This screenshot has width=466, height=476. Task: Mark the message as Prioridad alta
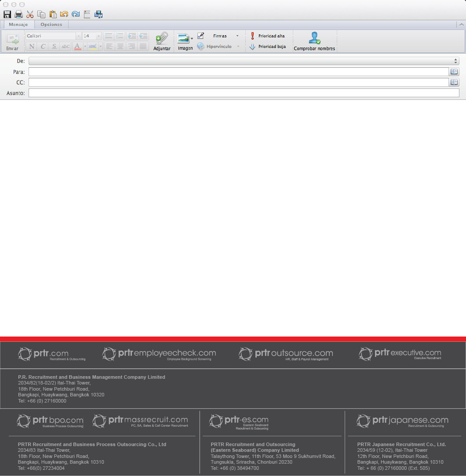268,36
